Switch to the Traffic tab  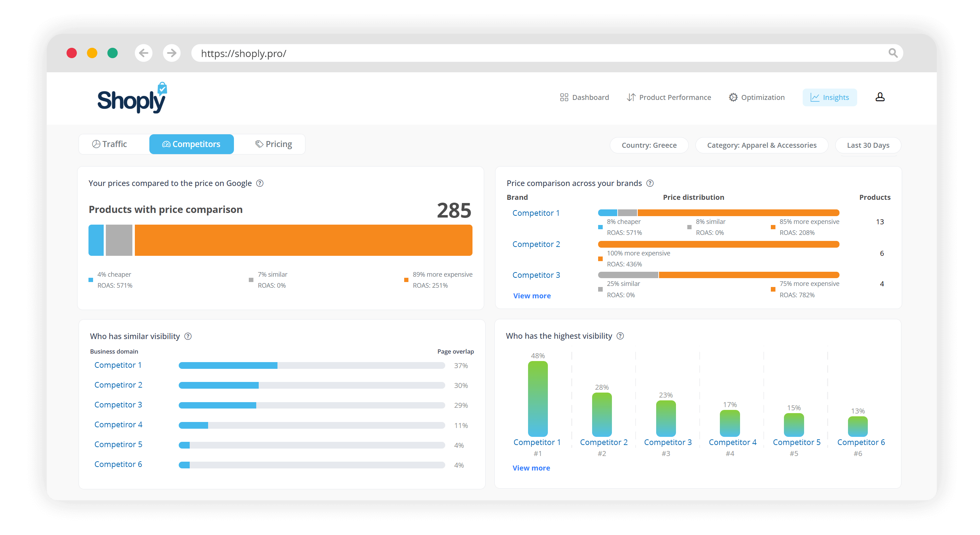(x=110, y=144)
